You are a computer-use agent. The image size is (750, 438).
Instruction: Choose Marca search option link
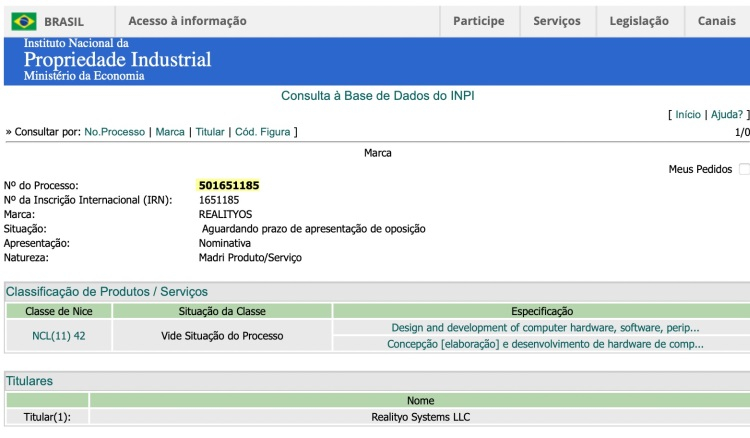click(x=170, y=132)
